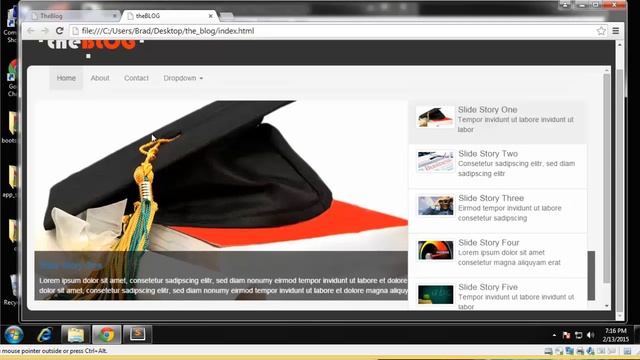Click the Slide Story One description text

coord(516,124)
